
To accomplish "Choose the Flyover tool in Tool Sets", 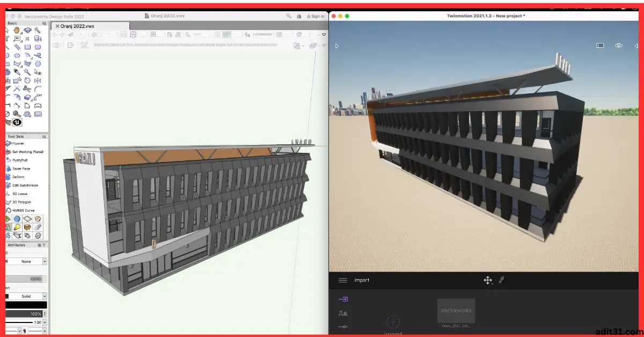I will click(19, 143).
